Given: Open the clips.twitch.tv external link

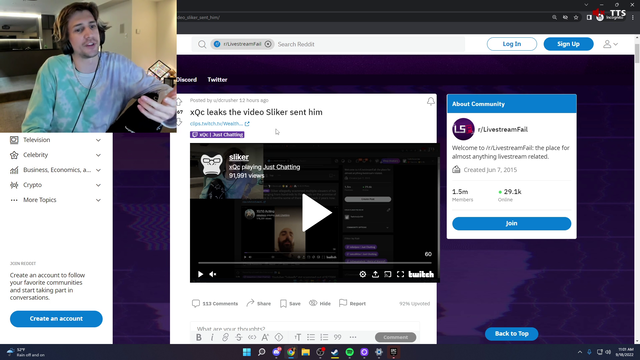Looking at the screenshot, I should (219, 124).
